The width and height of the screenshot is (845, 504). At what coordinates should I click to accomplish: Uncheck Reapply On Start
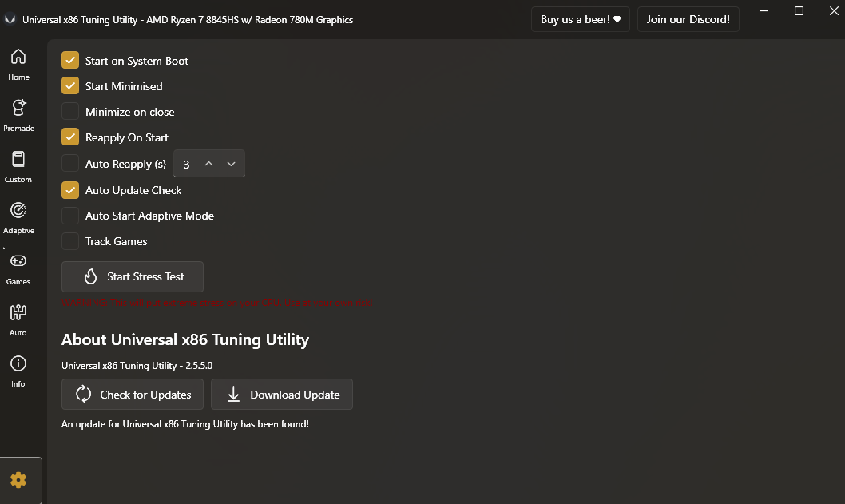(70, 137)
